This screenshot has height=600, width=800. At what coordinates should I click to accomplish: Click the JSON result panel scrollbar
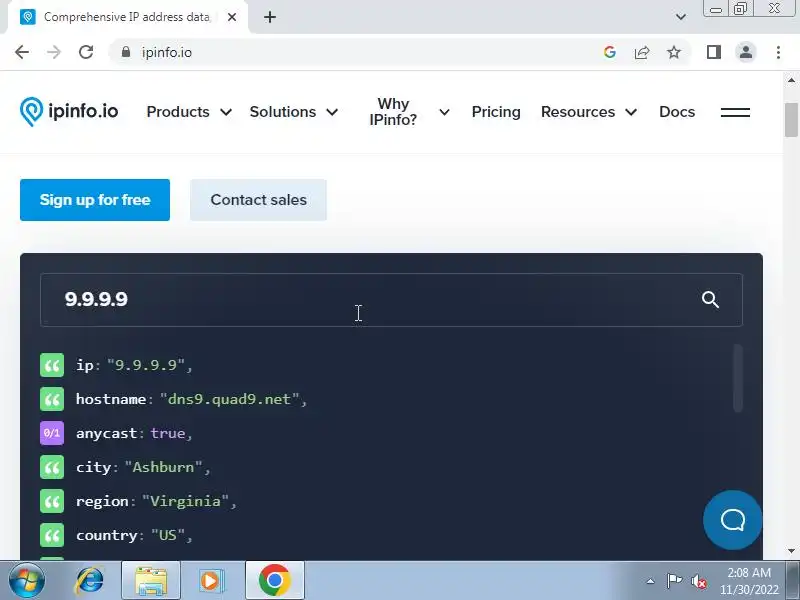(737, 378)
